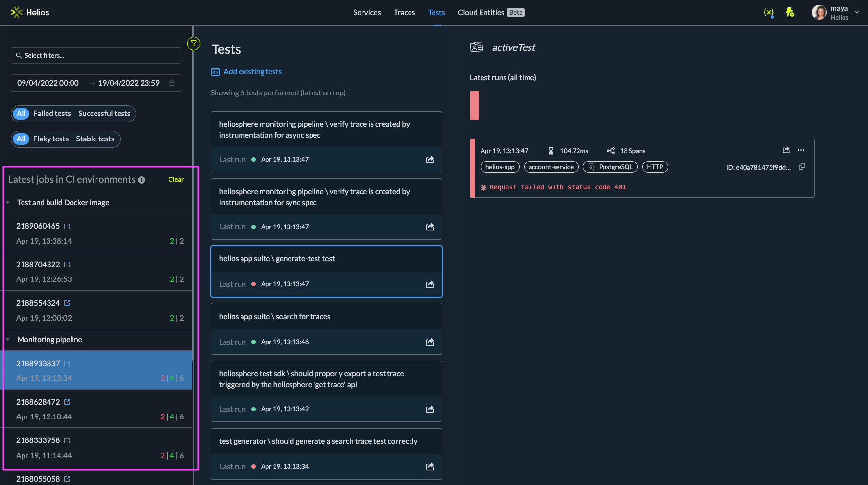This screenshot has width=868, height=485.
Task: Share the generate-test test card
Action: 430,284
